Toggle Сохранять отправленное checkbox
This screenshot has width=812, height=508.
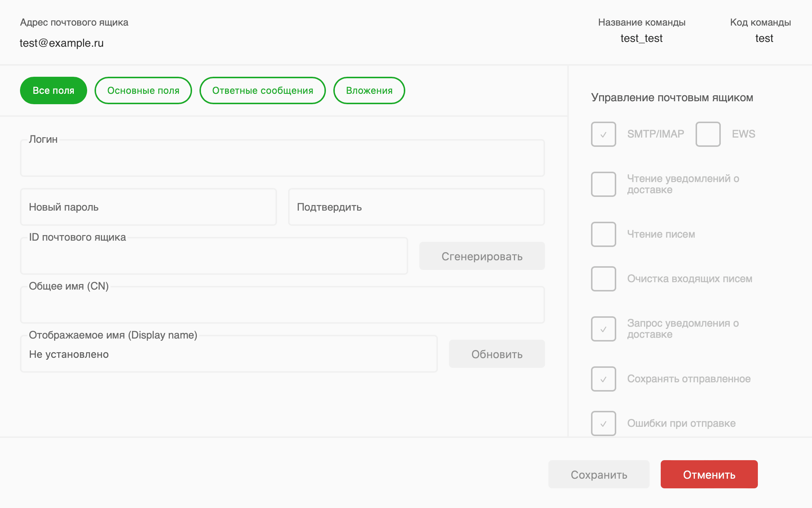tap(603, 379)
